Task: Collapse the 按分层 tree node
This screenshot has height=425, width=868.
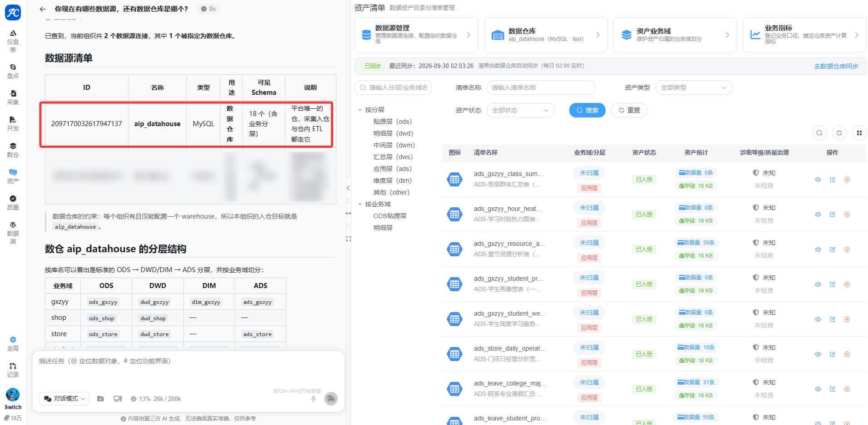Action: [360, 110]
